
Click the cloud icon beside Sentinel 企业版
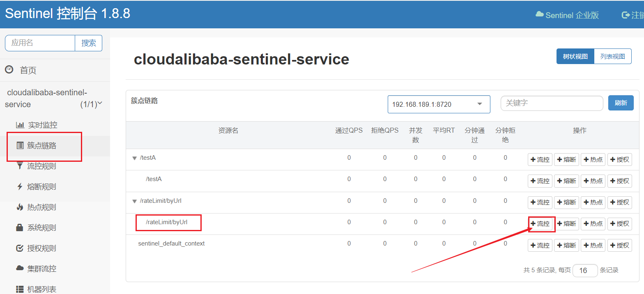(x=540, y=14)
